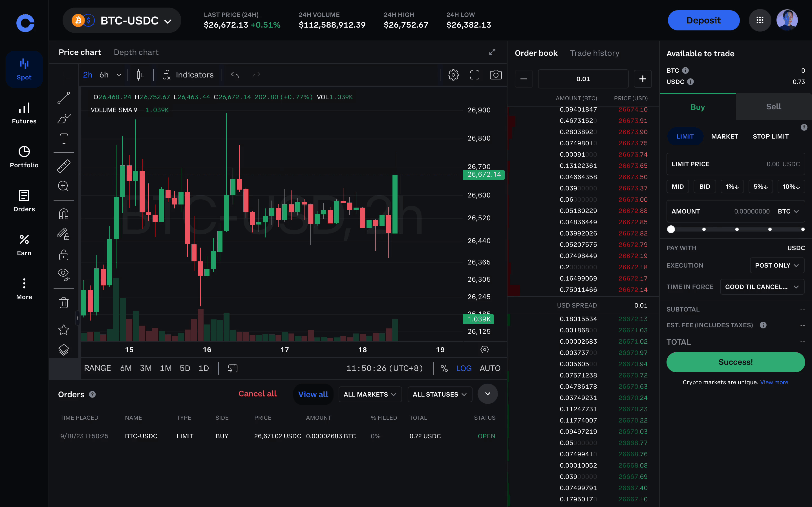Hide all drawings with eye icon
This screenshot has height=507, width=812.
63,274
